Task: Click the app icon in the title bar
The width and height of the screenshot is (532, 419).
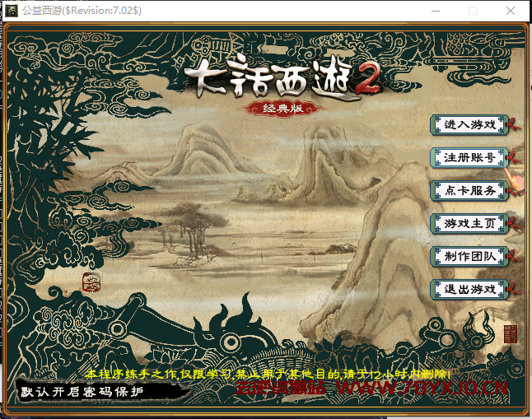Action: [12, 11]
